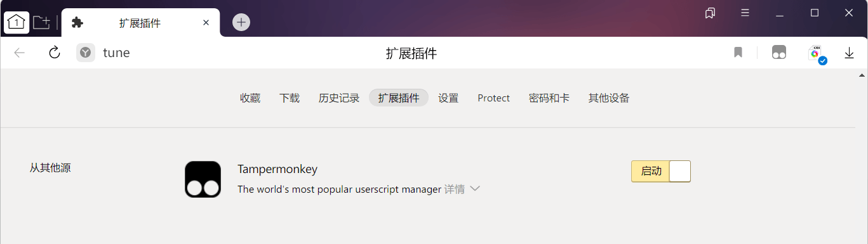Click the userscript manager description text
868x244 pixels.
click(339, 189)
